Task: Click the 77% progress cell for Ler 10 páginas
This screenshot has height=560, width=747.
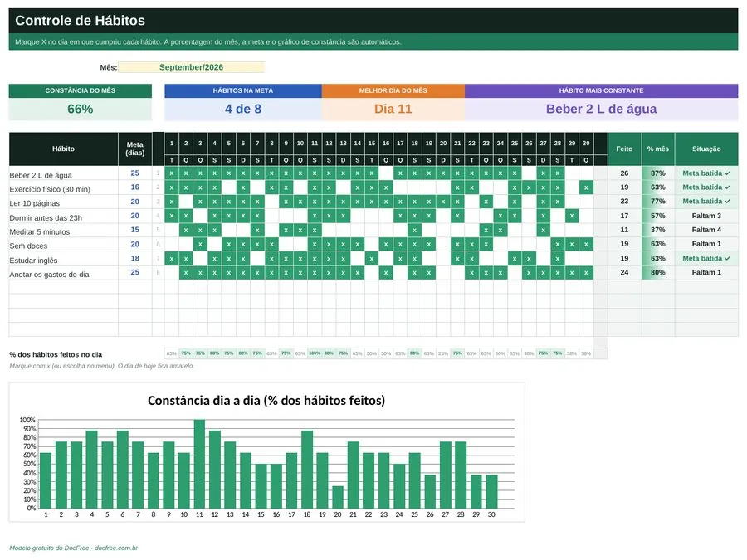Action: (x=658, y=202)
